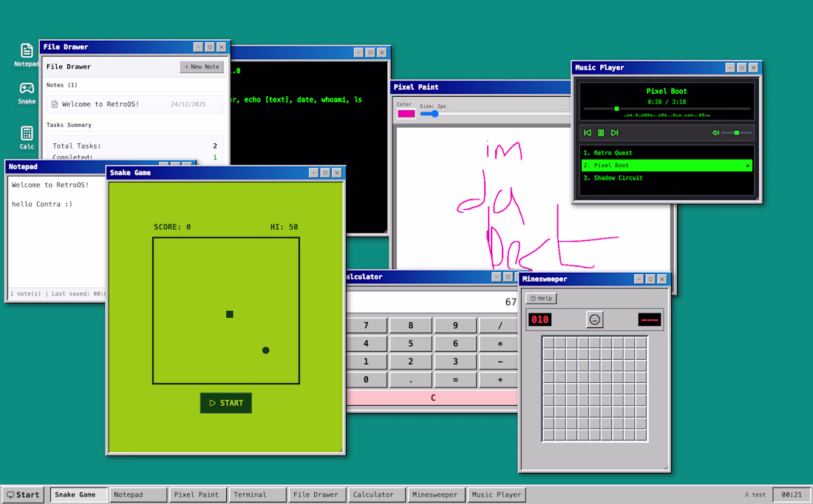Open Minesweeper Help

point(541,298)
